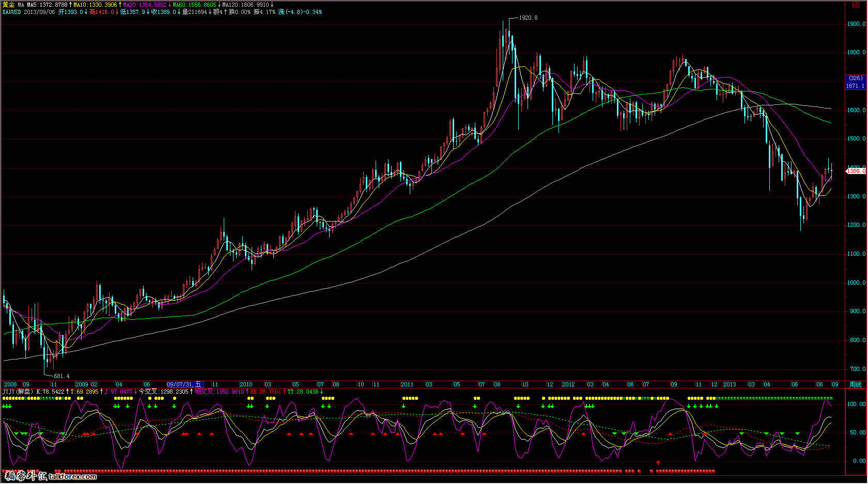Click the 开1393.0 open price

coord(70,12)
